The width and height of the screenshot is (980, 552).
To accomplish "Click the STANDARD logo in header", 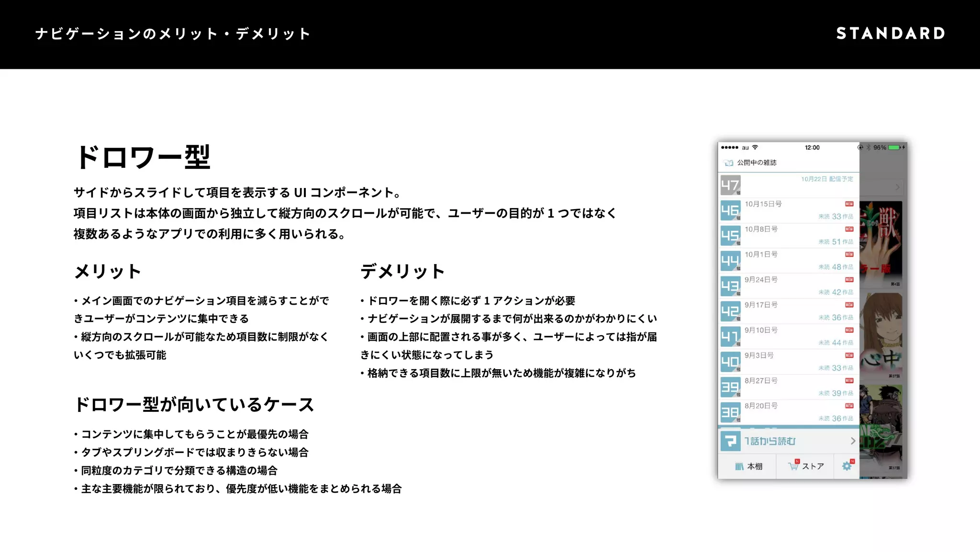I will [x=891, y=33].
